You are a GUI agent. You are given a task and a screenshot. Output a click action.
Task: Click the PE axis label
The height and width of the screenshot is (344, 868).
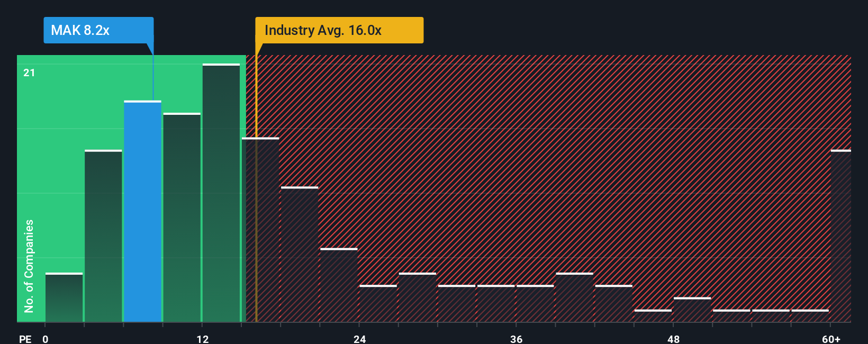tap(25, 339)
